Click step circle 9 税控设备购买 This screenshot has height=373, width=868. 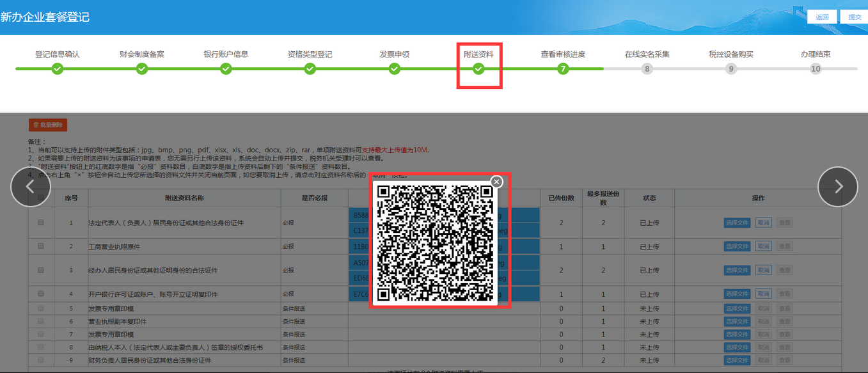click(731, 68)
